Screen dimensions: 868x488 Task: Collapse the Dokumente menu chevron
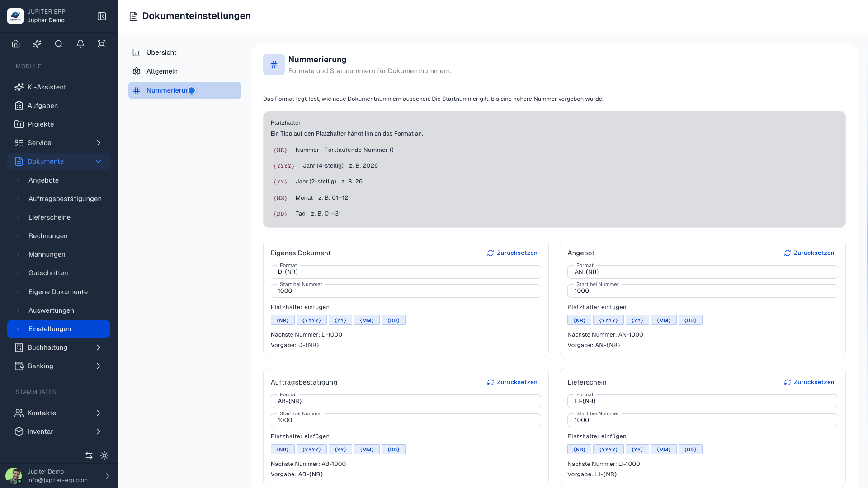click(99, 161)
